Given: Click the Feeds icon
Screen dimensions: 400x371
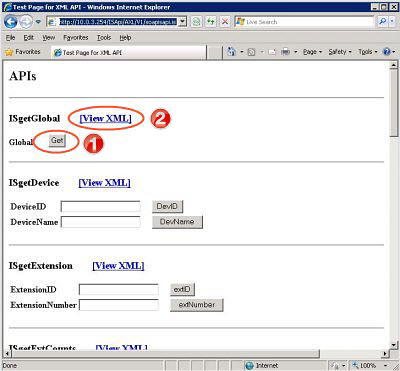Looking at the screenshot, I should (x=252, y=52).
